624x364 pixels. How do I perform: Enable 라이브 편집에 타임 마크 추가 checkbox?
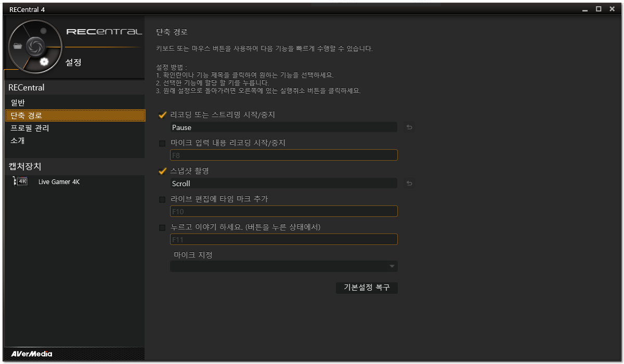(162, 199)
